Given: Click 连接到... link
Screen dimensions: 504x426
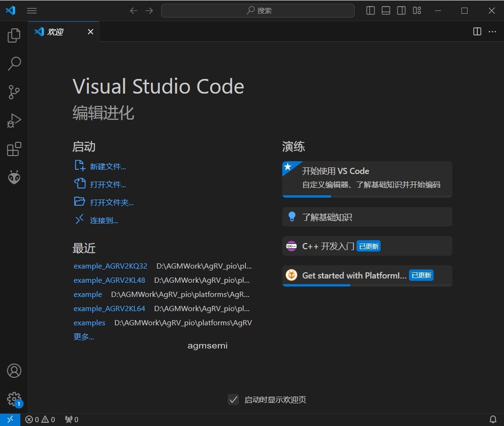Looking at the screenshot, I should pyautogui.click(x=104, y=220).
